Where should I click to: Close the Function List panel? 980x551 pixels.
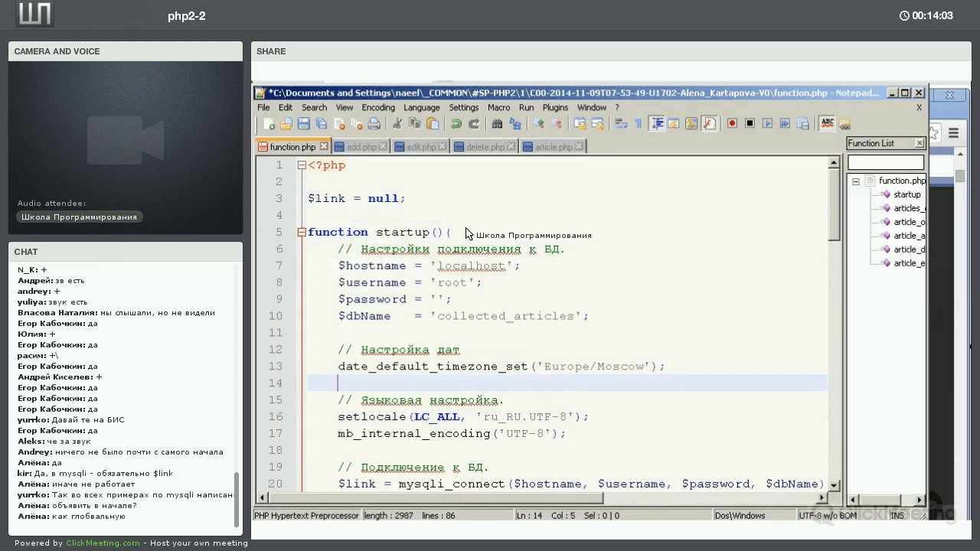920,143
